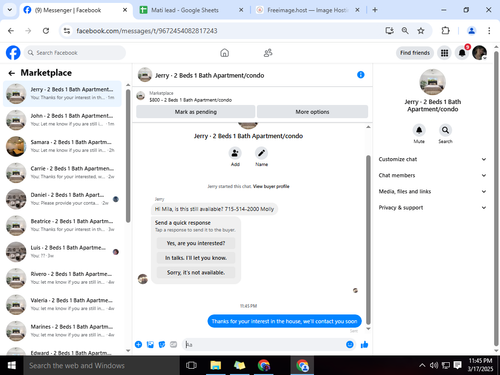Switch to Freeimage.host tab
This screenshot has height=375, width=500.
307,10
